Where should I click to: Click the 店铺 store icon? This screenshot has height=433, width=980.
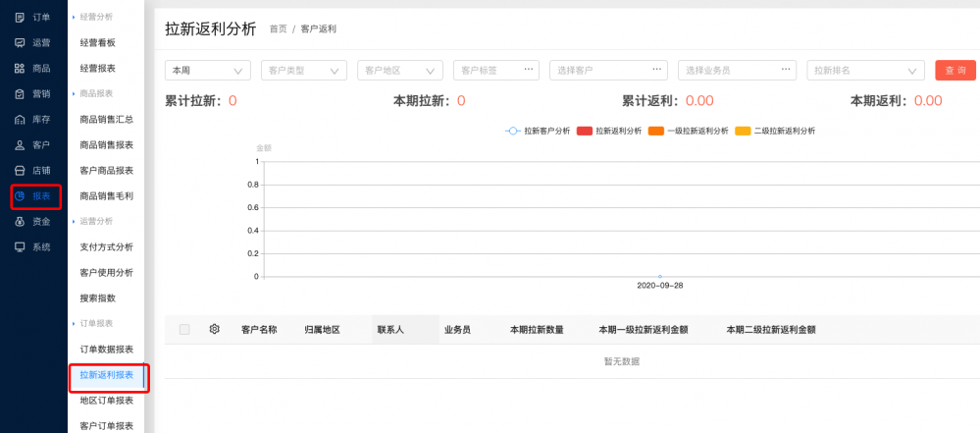click(x=20, y=170)
